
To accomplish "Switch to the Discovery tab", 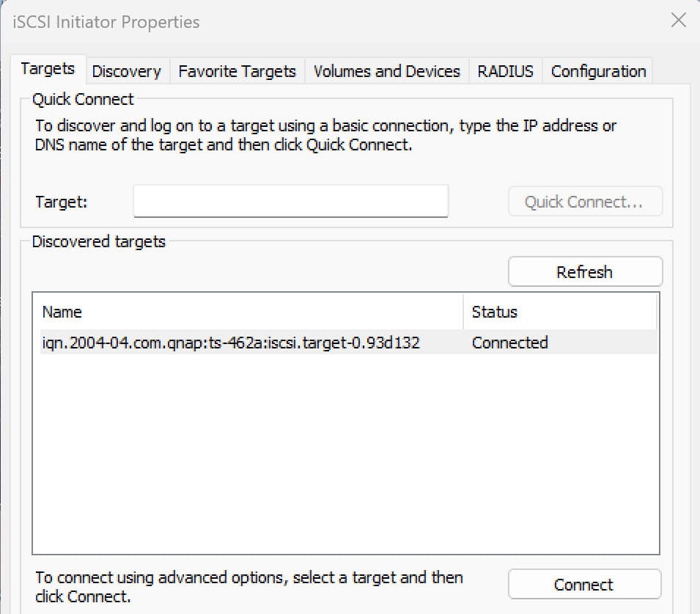I will coord(125,71).
